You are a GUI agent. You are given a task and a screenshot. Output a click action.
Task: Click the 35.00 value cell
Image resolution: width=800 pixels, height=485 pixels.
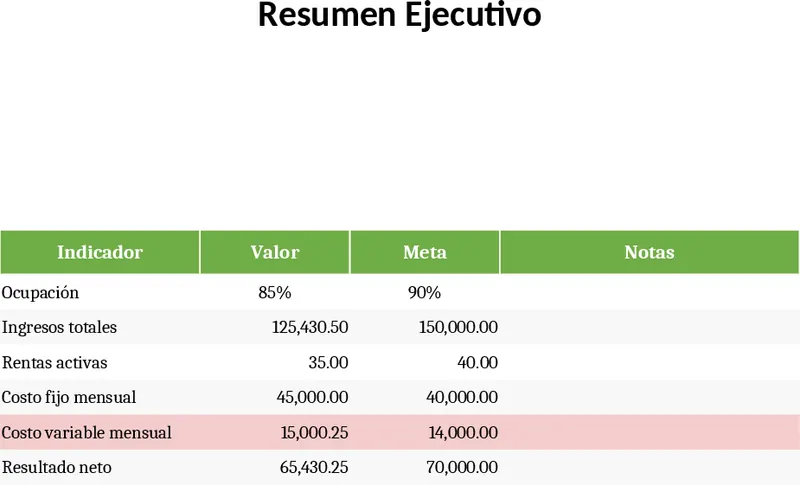pos(328,362)
